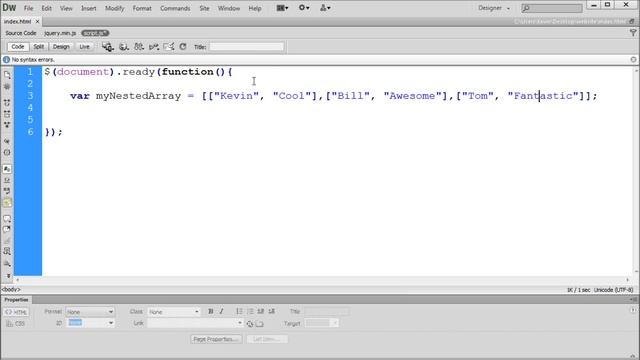The width and height of the screenshot is (640, 360).
Task: Select the Properties panel tab
Action: tap(16, 300)
